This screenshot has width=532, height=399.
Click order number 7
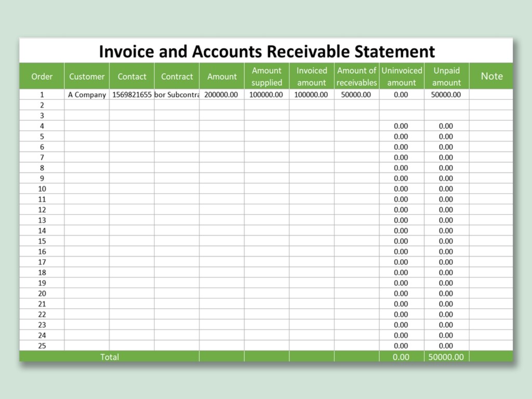[x=42, y=157]
